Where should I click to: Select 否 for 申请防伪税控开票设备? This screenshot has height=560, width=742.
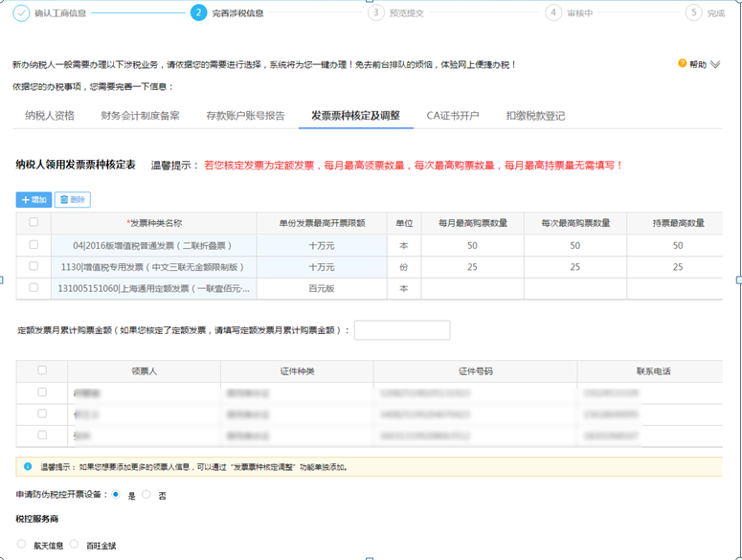pos(146,495)
